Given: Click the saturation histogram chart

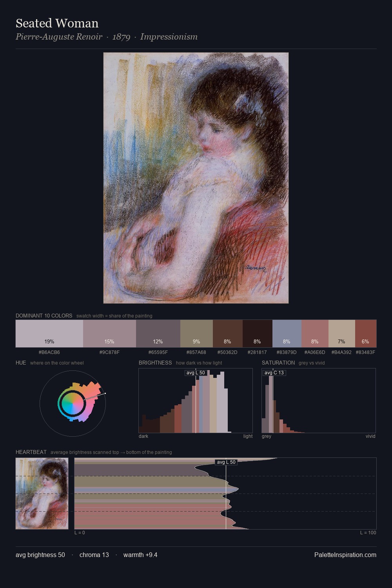Looking at the screenshot, I should click(319, 401).
